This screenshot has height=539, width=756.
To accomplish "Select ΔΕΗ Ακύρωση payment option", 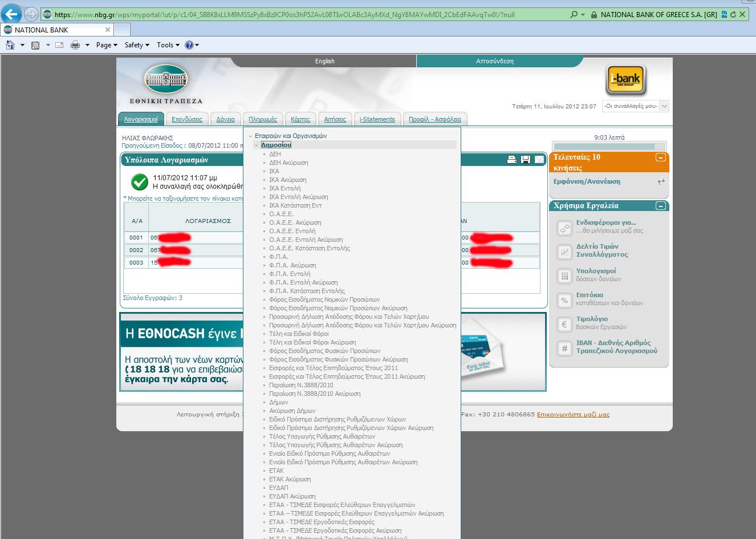I will pos(288,163).
